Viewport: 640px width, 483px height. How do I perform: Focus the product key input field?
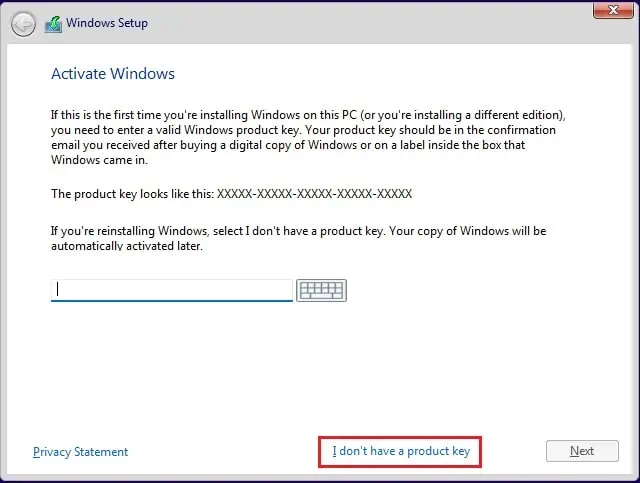point(172,290)
